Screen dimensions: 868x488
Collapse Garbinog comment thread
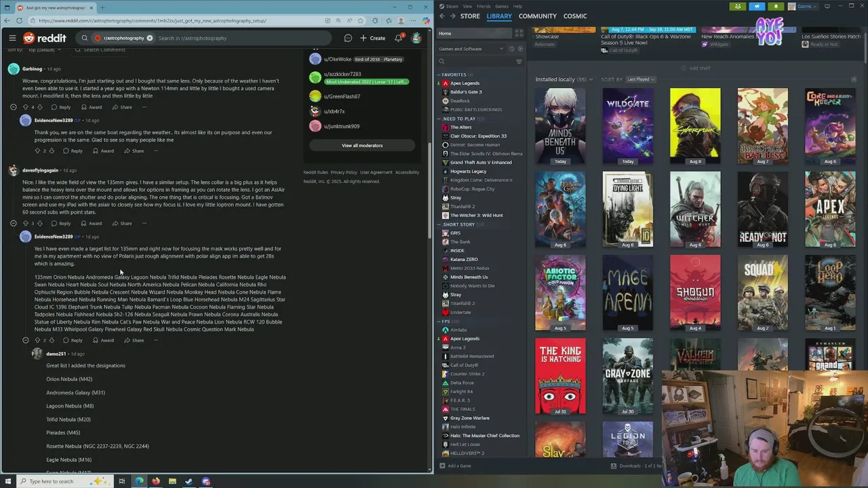point(13,107)
